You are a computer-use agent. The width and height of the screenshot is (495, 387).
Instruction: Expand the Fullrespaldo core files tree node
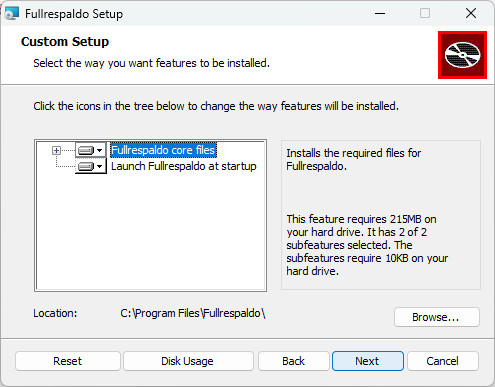click(x=56, y=150)
